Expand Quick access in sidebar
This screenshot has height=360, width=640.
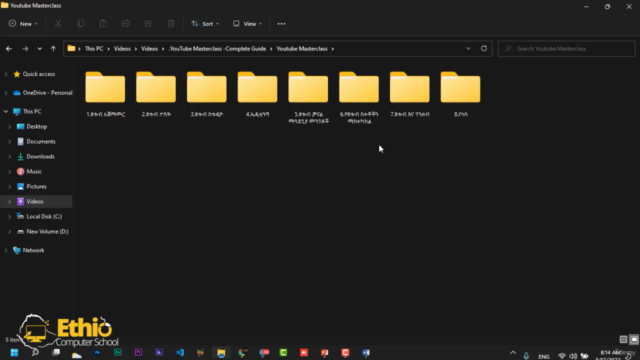pos(6,74)
